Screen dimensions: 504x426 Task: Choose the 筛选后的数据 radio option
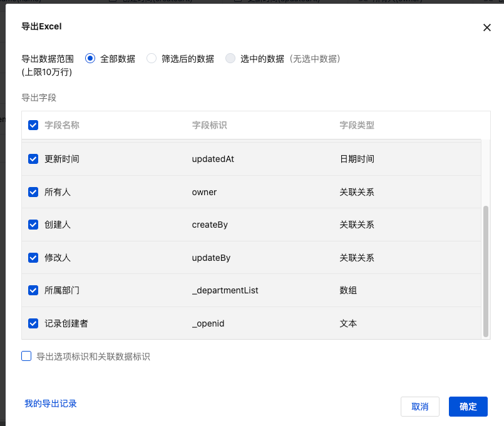(x=152, y=59)
